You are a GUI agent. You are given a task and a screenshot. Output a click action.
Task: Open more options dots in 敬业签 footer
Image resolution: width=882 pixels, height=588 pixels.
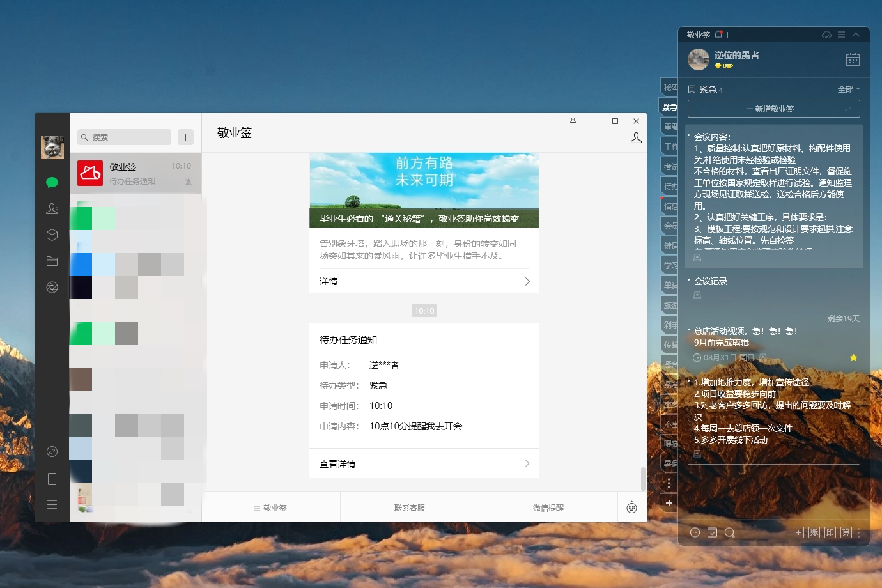(x=859, y=532)
